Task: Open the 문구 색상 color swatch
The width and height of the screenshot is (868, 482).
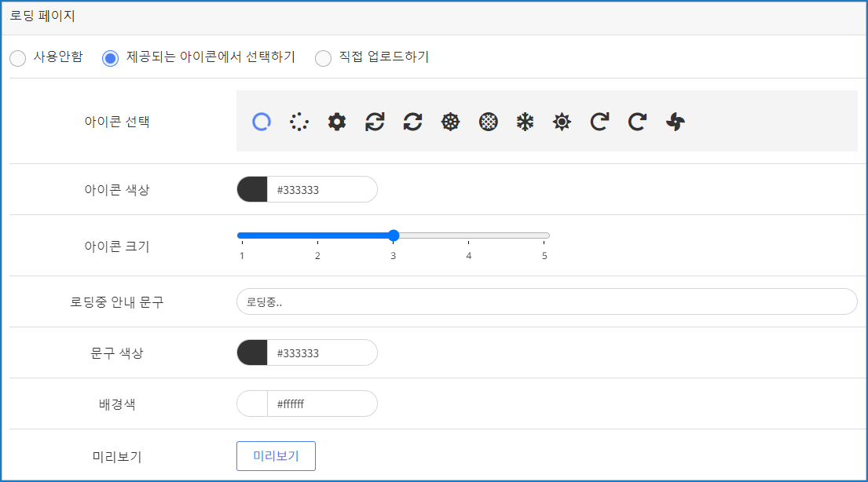Action: click(252, 352)
